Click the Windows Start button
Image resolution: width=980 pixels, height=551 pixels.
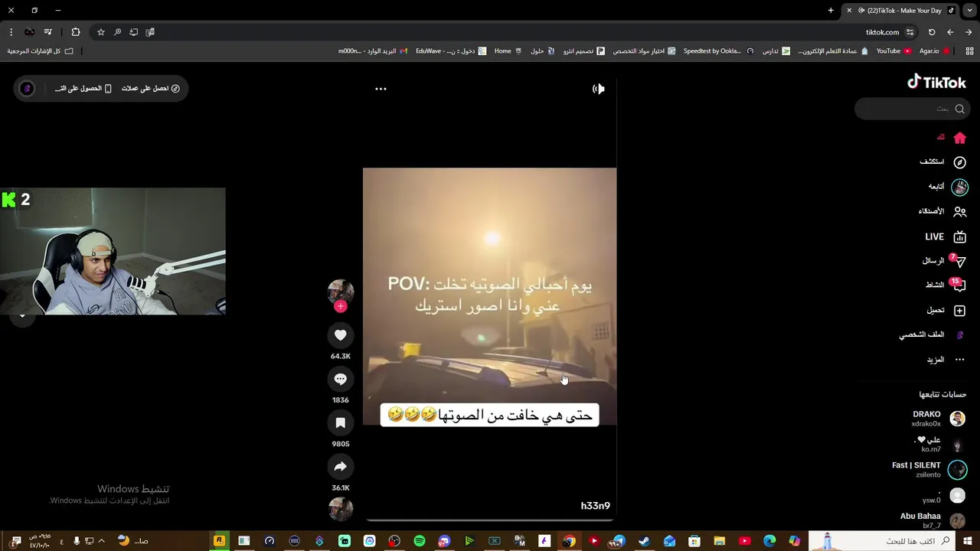(x=968, y=541)
